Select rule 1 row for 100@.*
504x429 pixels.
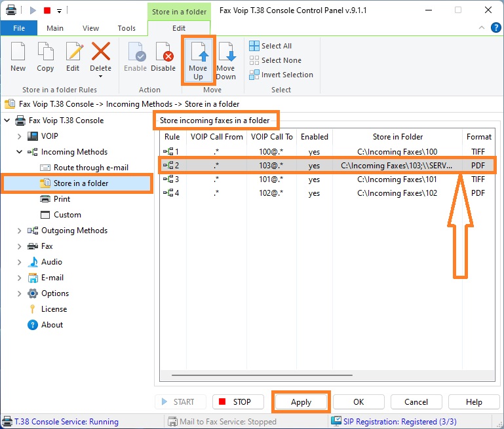tap(327, 151)
